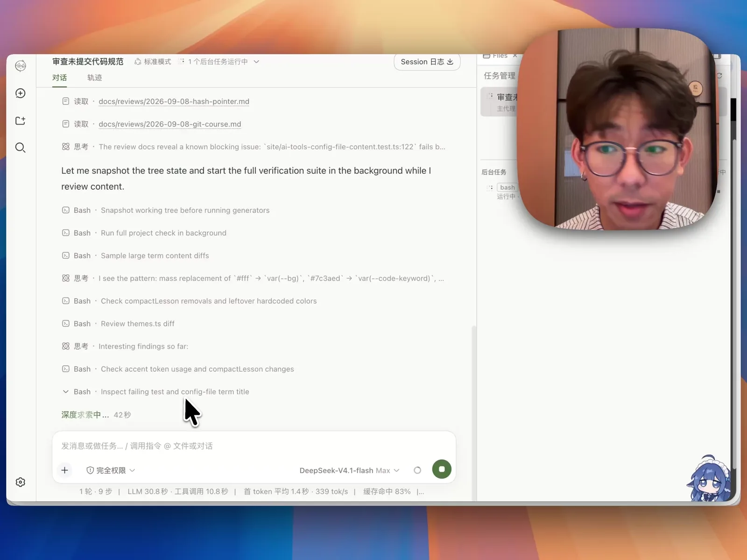
Task: Open the search icon in sidebar
Action: [x=20, y=148]
